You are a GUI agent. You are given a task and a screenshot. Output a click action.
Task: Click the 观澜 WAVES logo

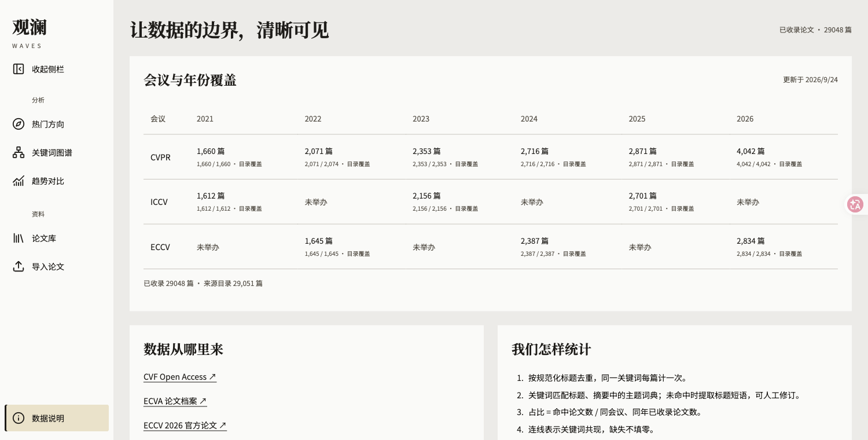[x=30, y=32]
